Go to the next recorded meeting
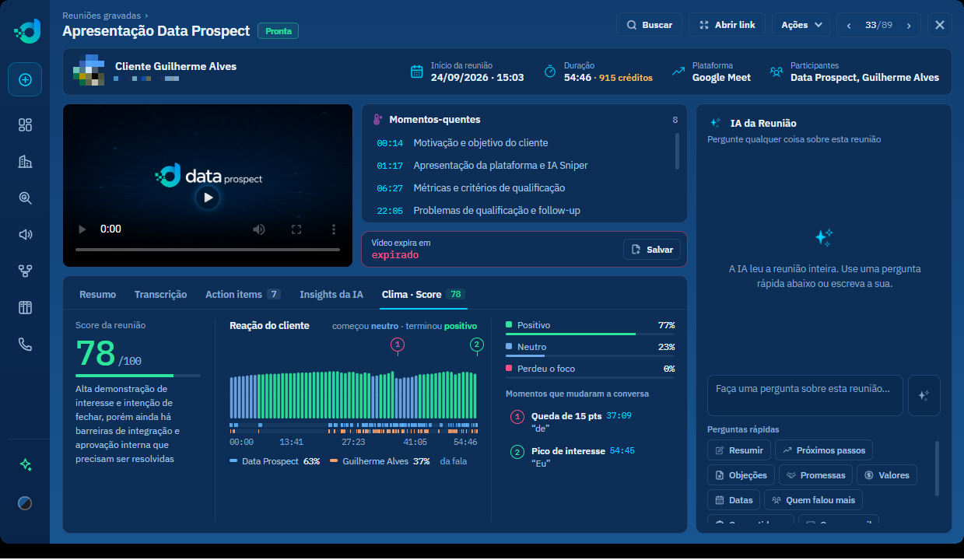The width and height of the screenshot is (964, 560). coord(909,25)
